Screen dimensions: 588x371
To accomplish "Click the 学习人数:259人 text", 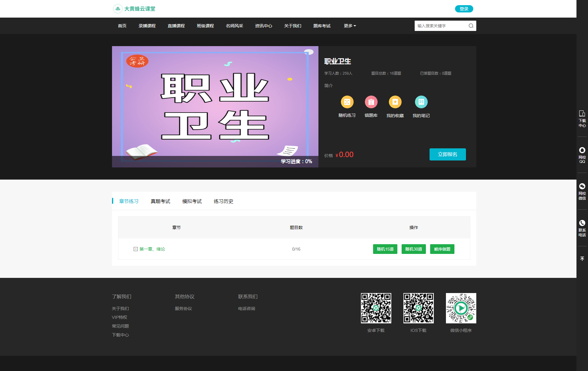I will click(x=338, y=73).
